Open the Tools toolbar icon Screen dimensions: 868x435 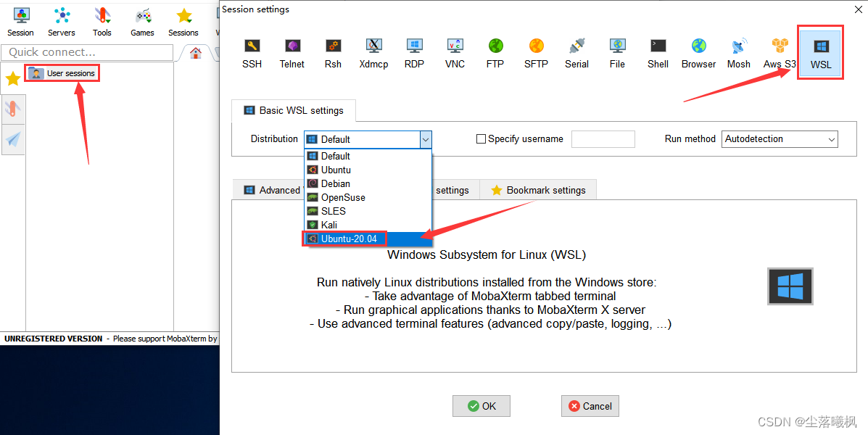pyautogui.click(x=102, y=22)
